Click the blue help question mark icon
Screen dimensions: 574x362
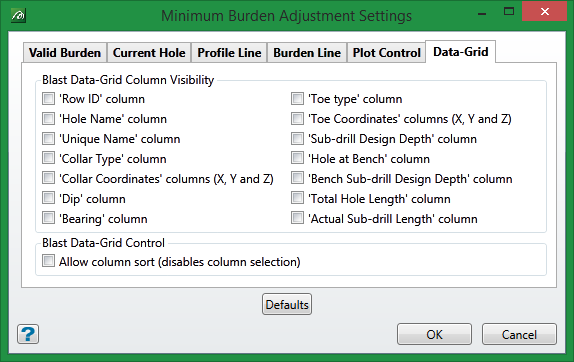point(28,334)
